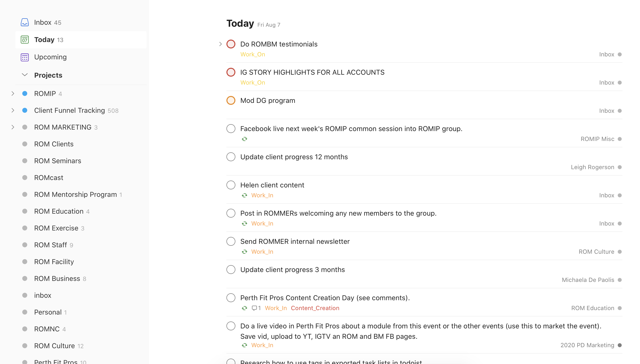The image size is (640, 364).
Task: Click recurring icon under live video task
Action: coord(244,345)
